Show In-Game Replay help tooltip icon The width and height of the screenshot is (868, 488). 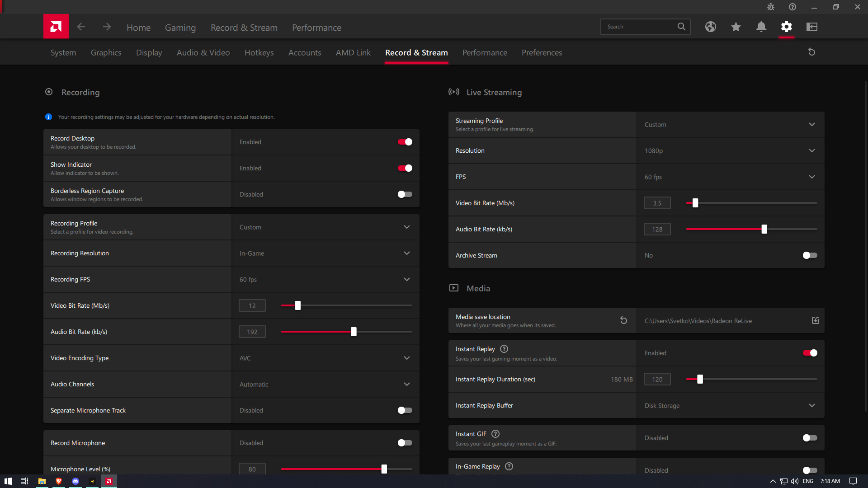tap(509, 466)
